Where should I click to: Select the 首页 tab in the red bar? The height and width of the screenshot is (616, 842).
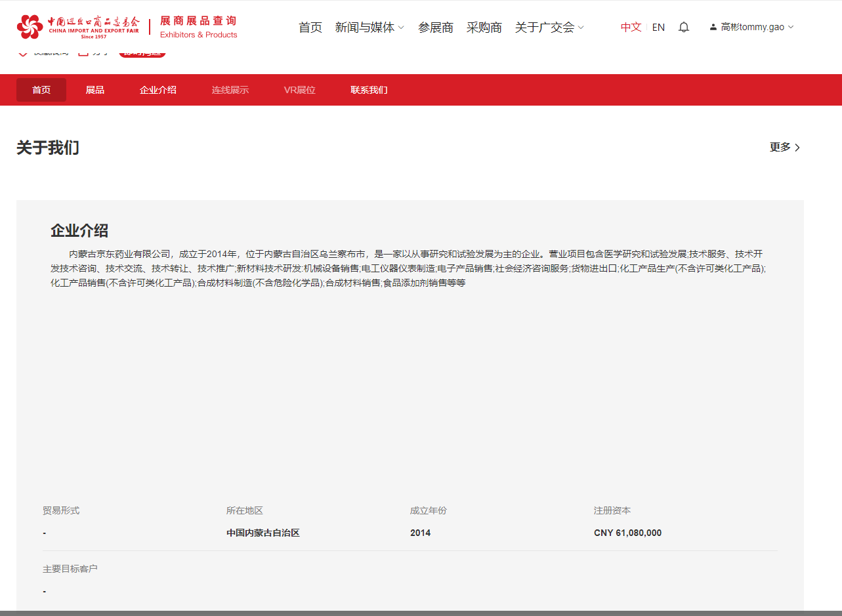click(41, 90)
